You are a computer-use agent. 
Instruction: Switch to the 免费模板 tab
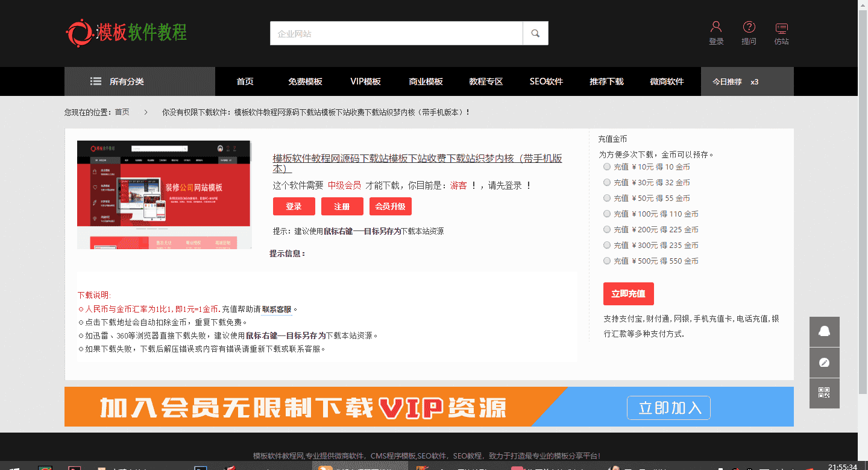305,81
